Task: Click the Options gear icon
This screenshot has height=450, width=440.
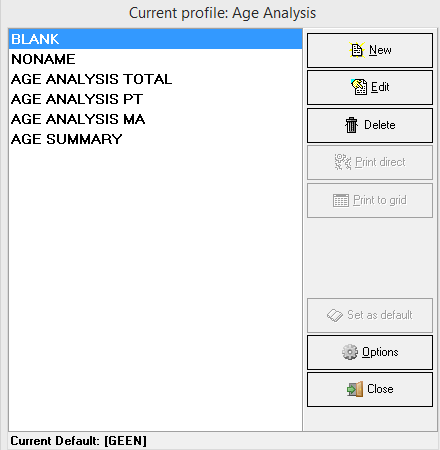Action: tap(350, 352)
